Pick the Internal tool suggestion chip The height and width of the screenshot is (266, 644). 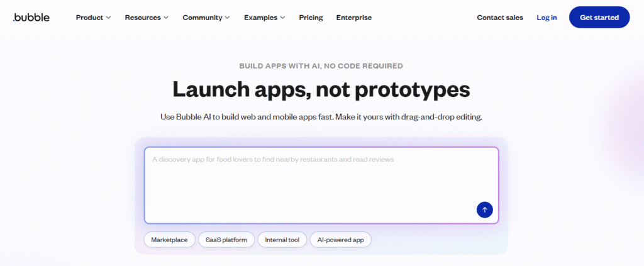pos(282,240)
